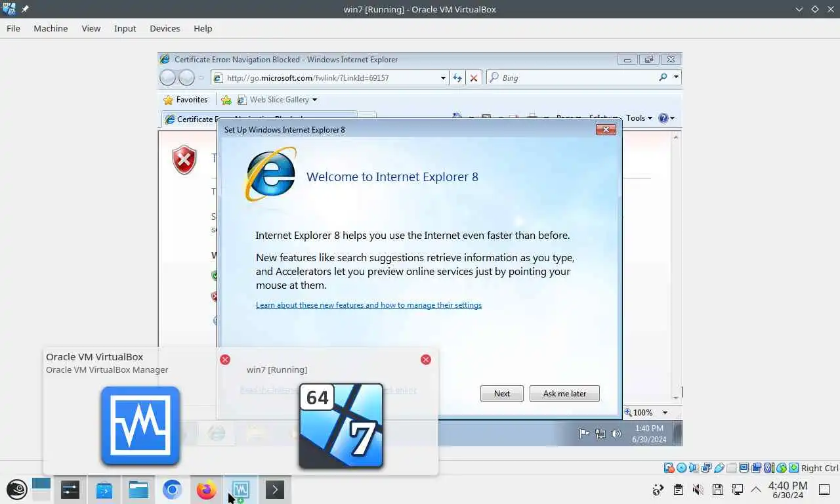Open the openSUSE application launcher
The width and height of the screenshot is (840, 504).
click(x=17, y=490)
